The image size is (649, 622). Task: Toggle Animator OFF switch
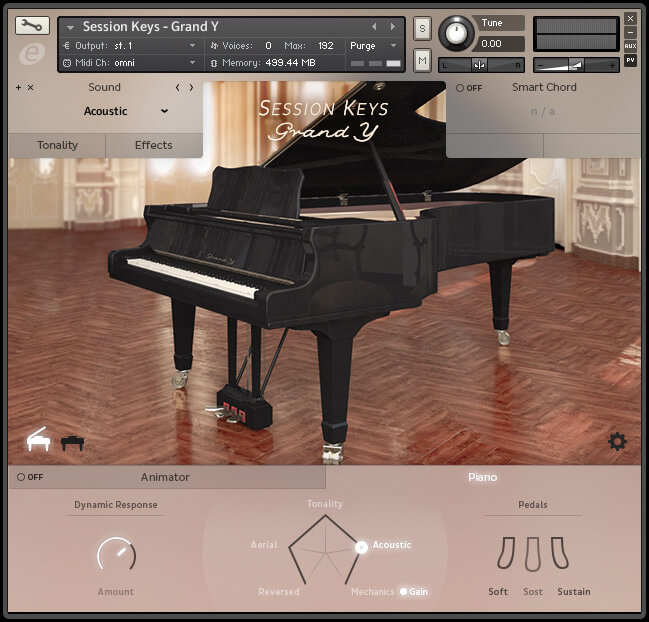[x=30, y=477]
